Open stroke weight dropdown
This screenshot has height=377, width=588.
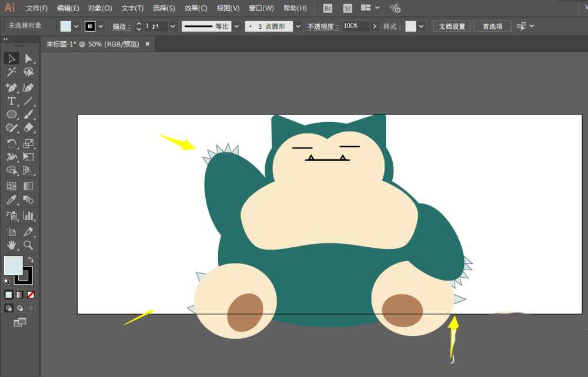click(172, 26)
